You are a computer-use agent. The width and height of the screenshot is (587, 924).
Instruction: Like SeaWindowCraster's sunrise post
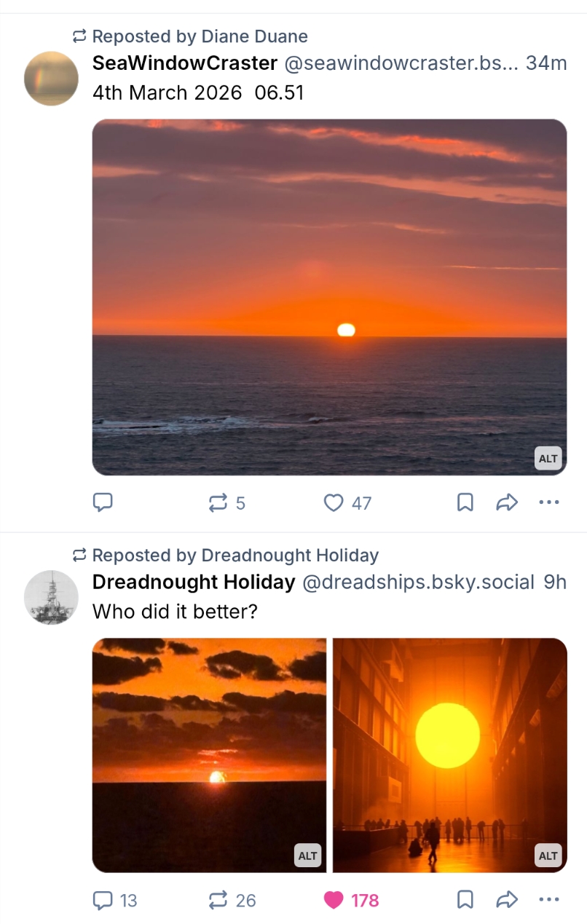tap(333, 502)
